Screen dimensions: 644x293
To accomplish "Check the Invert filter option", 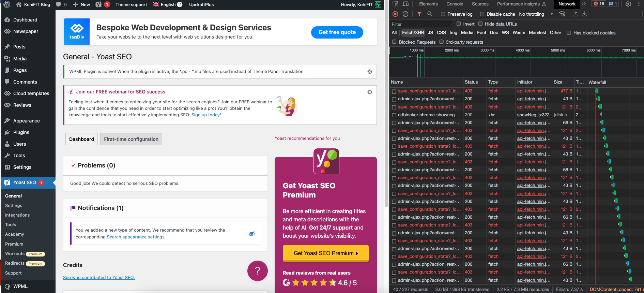I will coord(459,24).
